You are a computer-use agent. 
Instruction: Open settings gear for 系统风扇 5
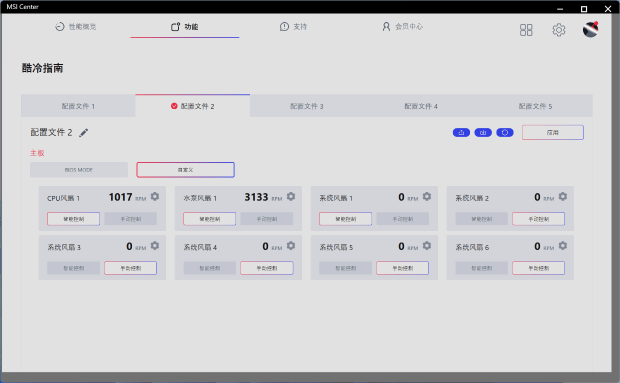click(427, 246)
